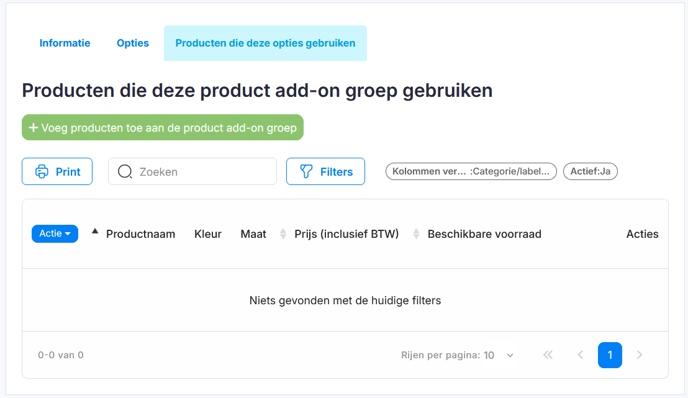
Task: Select page 1 in pagination
Action: (x=610, y=355)
